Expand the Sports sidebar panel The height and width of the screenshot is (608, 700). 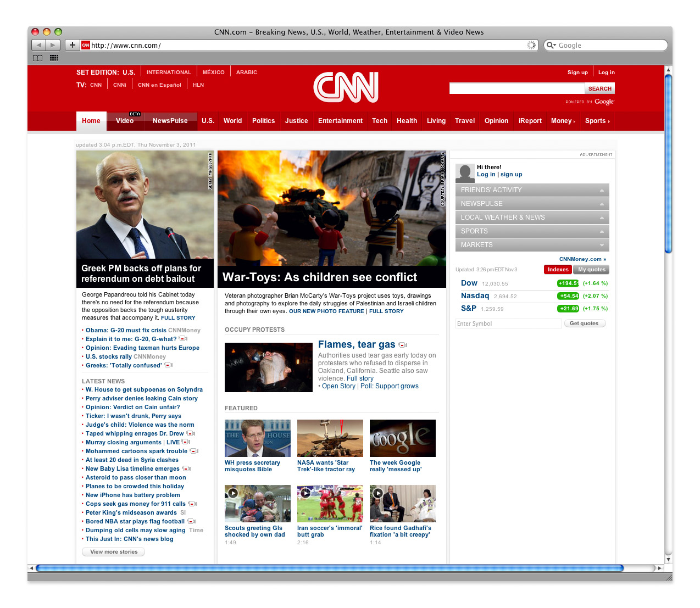(x=532, y=231)
